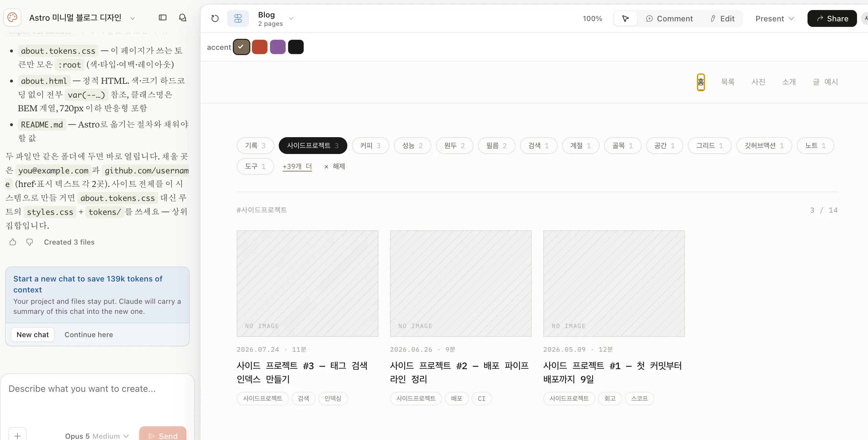Screen dimensions: 868x440
Task: Go to the 홈 nav item
Action: [x=700, y=82]
